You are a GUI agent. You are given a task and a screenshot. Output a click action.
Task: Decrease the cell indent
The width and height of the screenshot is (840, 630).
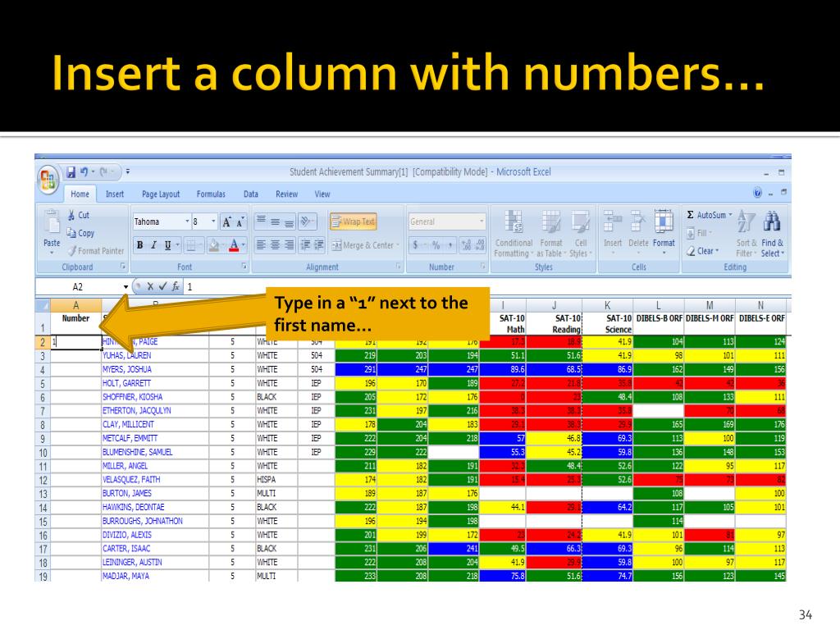305,245
